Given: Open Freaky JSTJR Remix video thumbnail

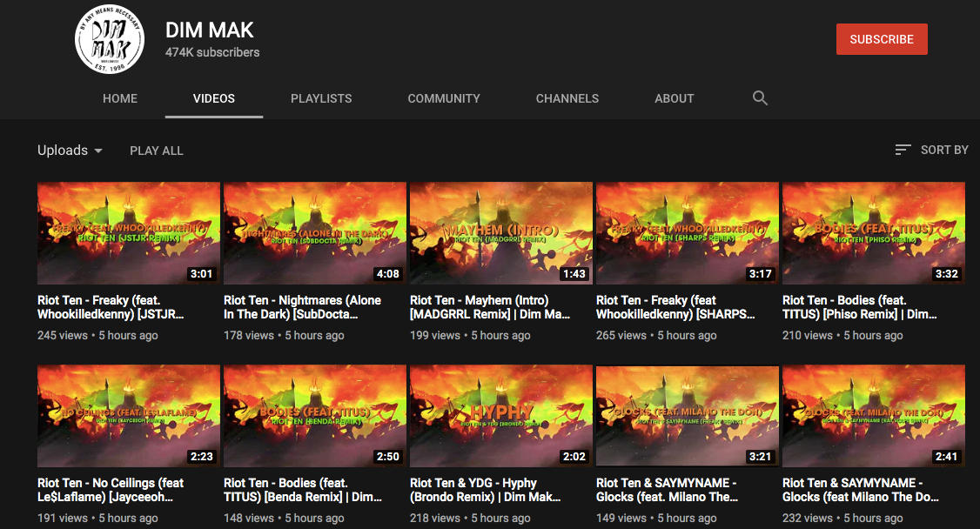Looking at the screenshot, I should point(129,233).
